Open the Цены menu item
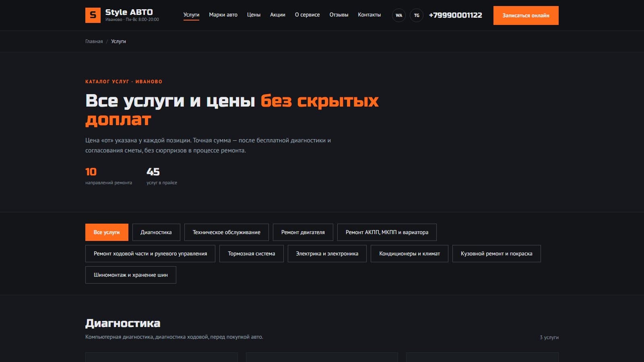The image size is (644, 362). point(254,15)
